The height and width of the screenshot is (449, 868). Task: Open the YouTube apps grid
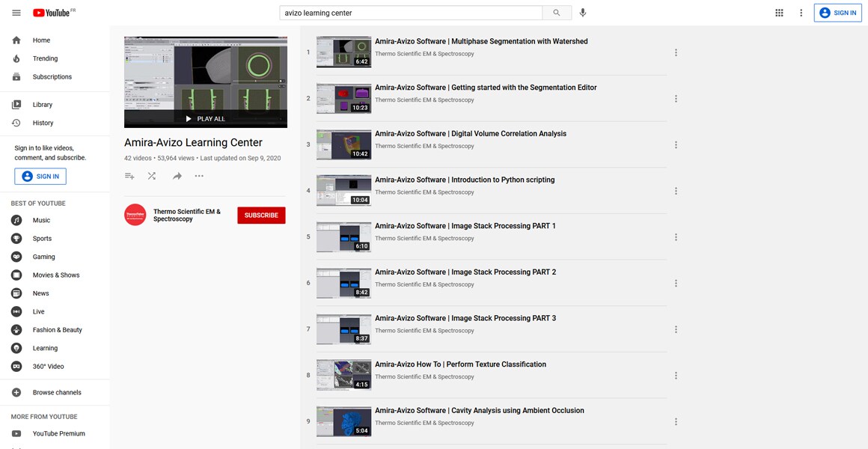pyautogui.click(x=779, y=13)
